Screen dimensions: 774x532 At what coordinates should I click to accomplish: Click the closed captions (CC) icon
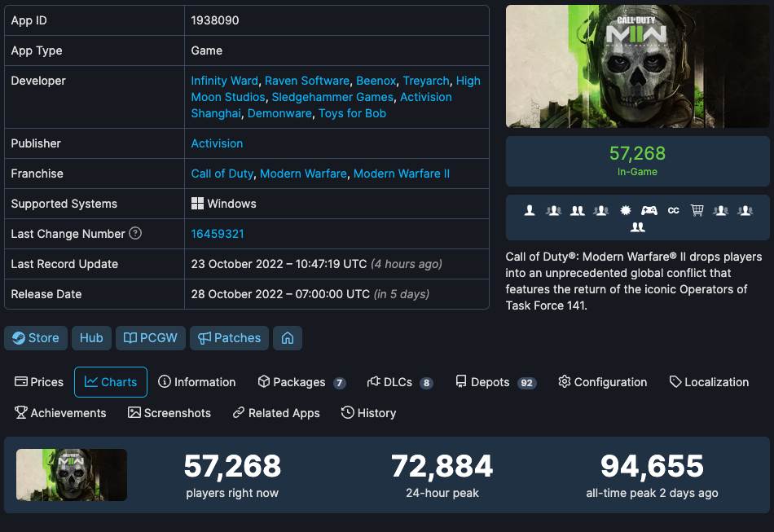(673, 212)
